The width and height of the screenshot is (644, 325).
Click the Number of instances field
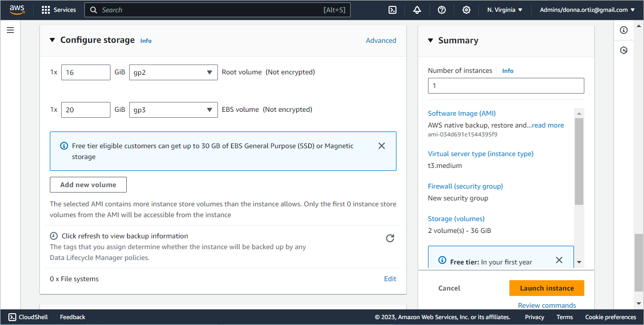[506, 86]
